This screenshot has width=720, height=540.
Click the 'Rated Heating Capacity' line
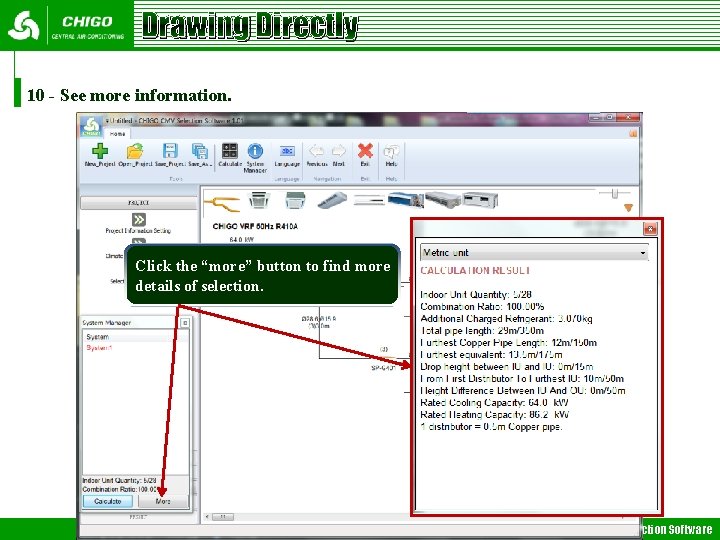click(495, 415)
